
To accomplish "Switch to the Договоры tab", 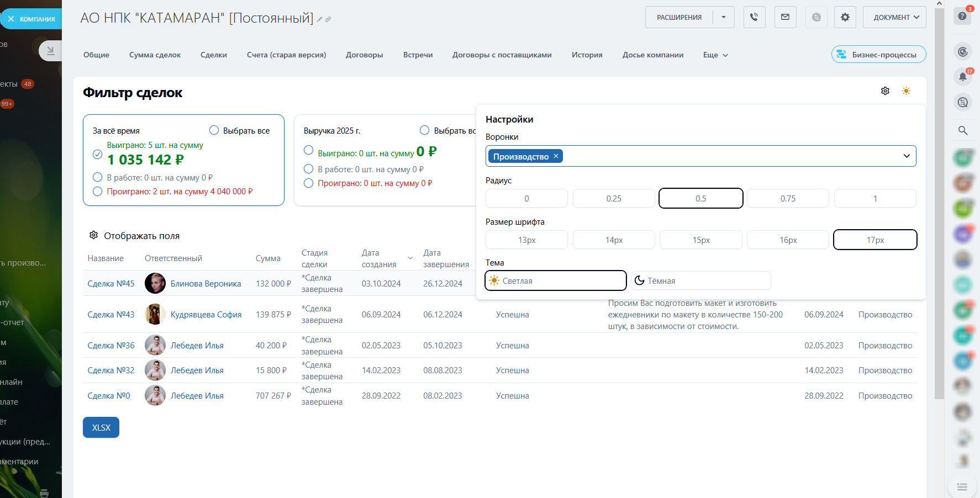I will point(364,55).
